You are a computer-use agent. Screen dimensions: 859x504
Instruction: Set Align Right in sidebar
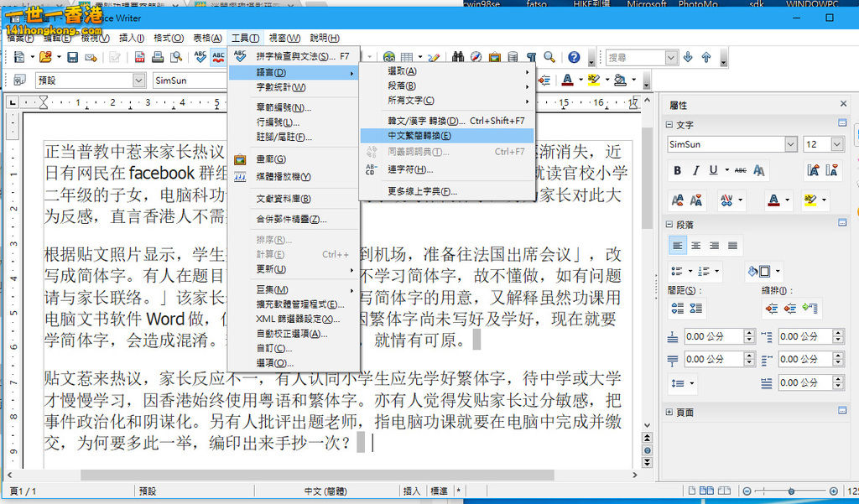714,246
